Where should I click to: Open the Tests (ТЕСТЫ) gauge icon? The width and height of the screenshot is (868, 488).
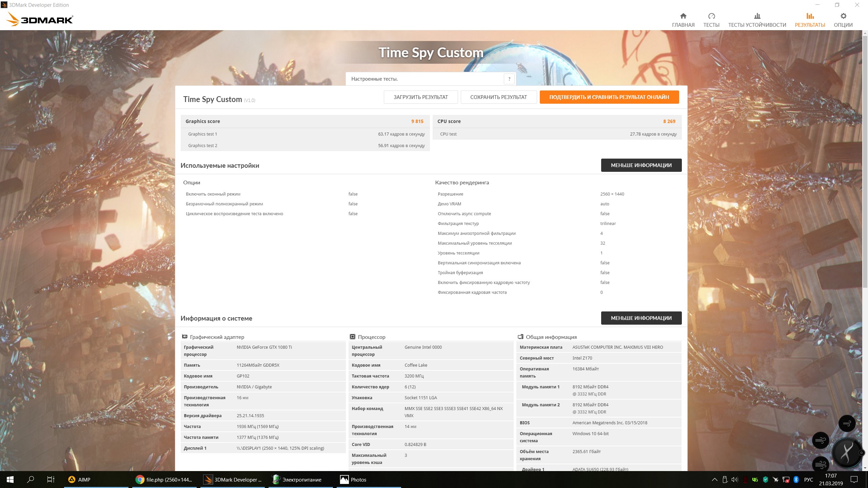[711, 16]
